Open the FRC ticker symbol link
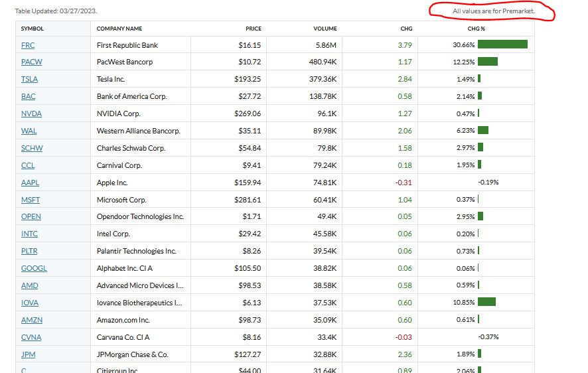The width and height of the screenshot is (588, 373). pyautogui.click(x=28, y=45)
